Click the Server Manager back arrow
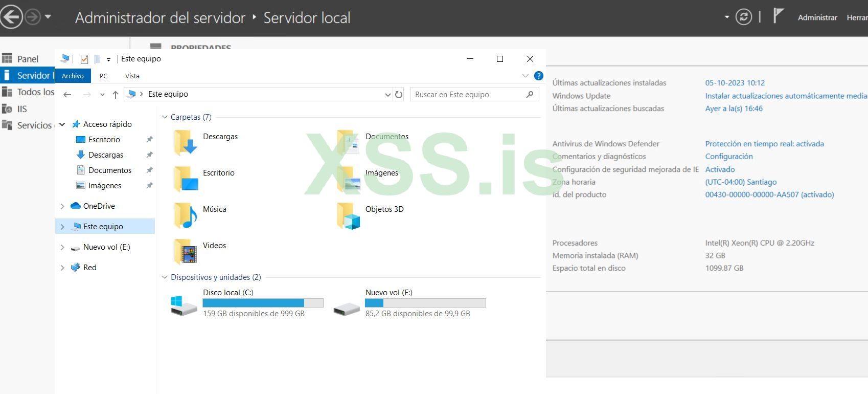The height and width of the screenshot is (394, 868). point(11,17)
